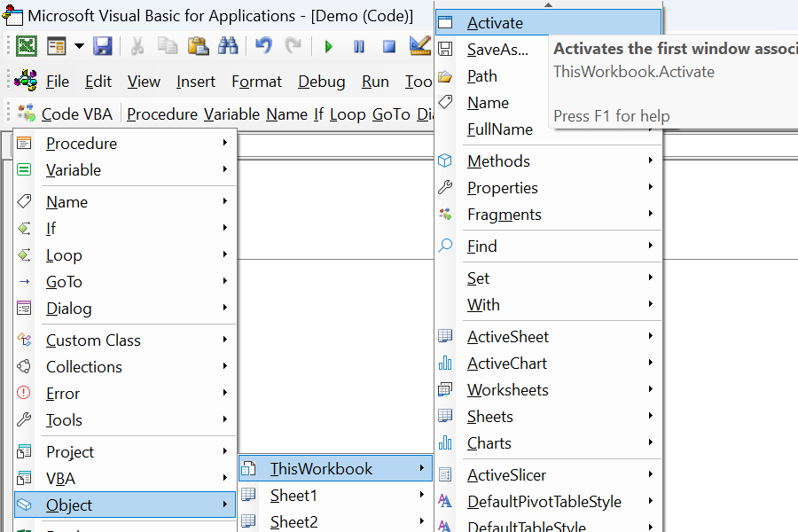Open the File menu
798x532 pixels.
click(x=58, y=82)
